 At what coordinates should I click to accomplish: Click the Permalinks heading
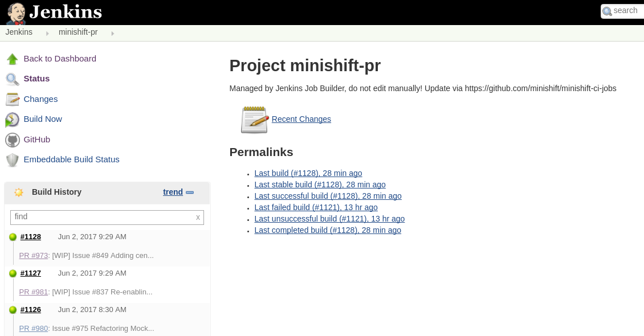(x=261, y=152)
